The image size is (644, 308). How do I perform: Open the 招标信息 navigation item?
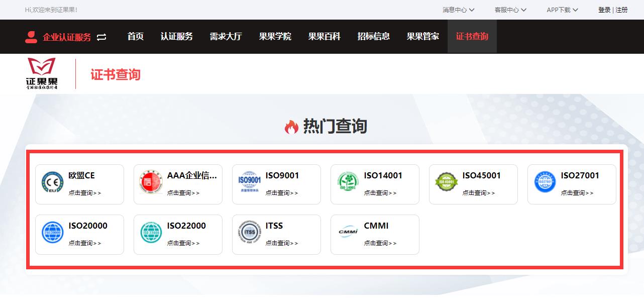(373, 37)
